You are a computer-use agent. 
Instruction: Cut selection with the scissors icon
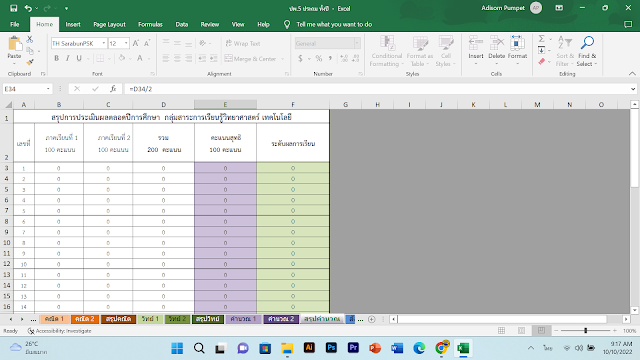click(x=30, y=40)
